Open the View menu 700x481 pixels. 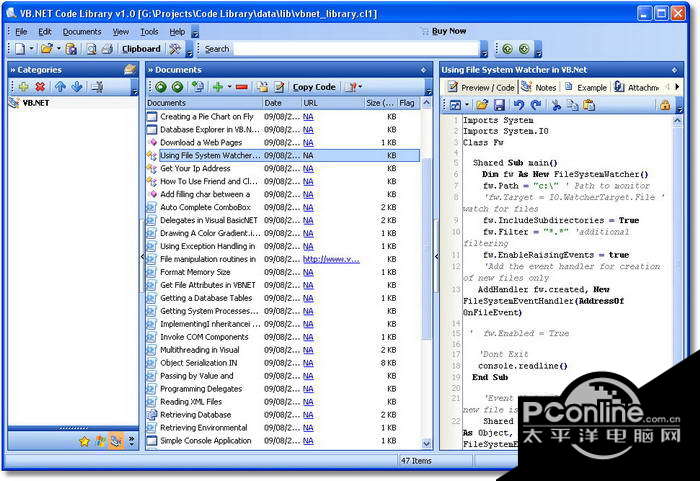tap(121, 32)
